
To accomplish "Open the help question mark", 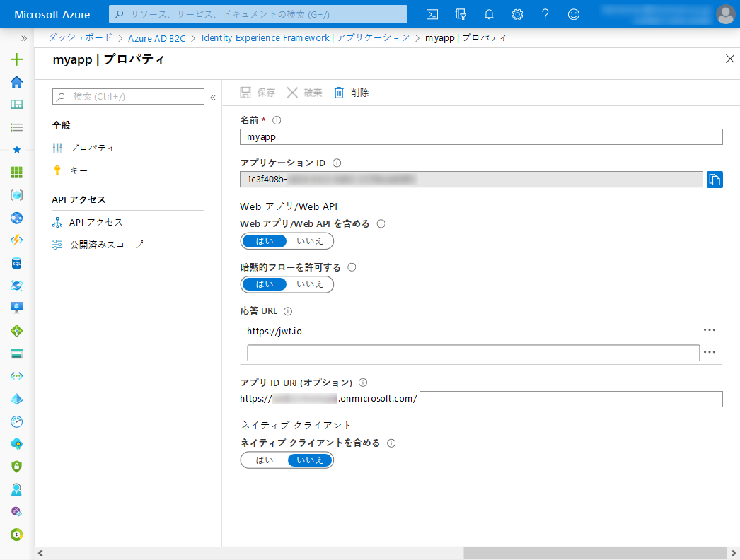I will [545, 14].
